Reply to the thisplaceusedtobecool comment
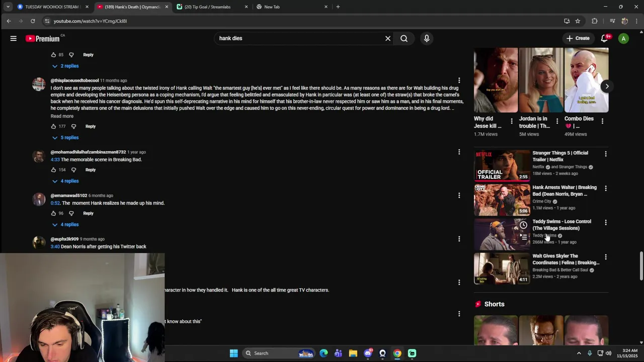 click(91, 126)
